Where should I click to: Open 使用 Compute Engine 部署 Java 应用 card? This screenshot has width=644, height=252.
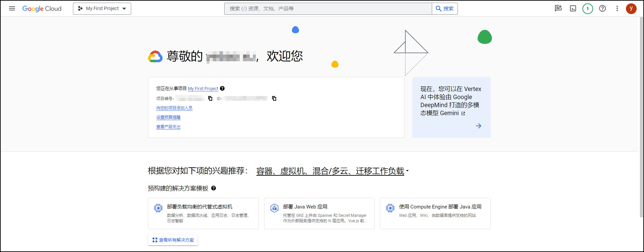(435, 214)
